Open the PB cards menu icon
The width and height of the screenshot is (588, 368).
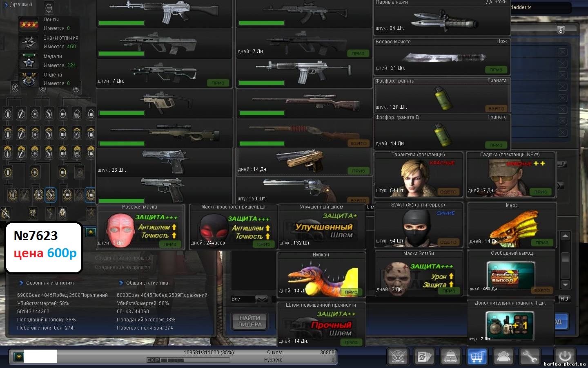tap(424, 357)
